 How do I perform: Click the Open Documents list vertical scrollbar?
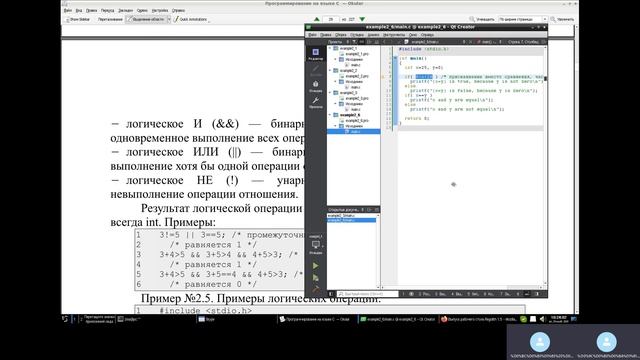click(x=378, y=251)
